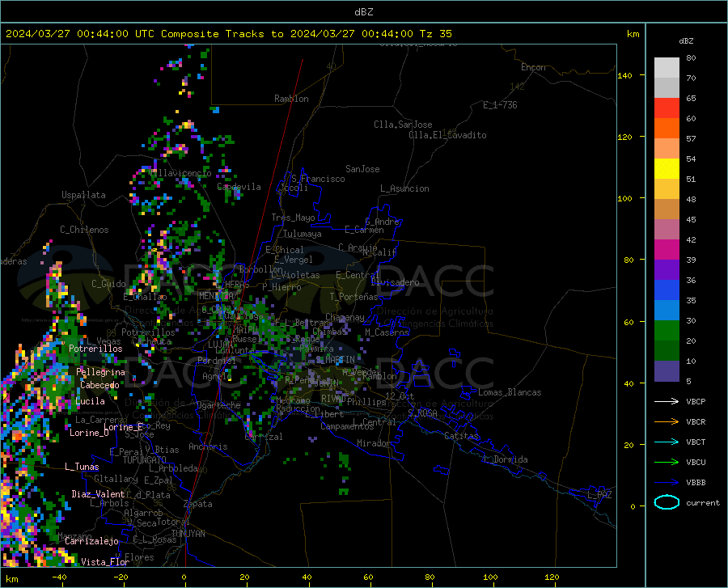The height and width of the screenshot is (588, 728).
Task: Click the 'Clla.El_Cavadito' label
Action: coord(447,135)
